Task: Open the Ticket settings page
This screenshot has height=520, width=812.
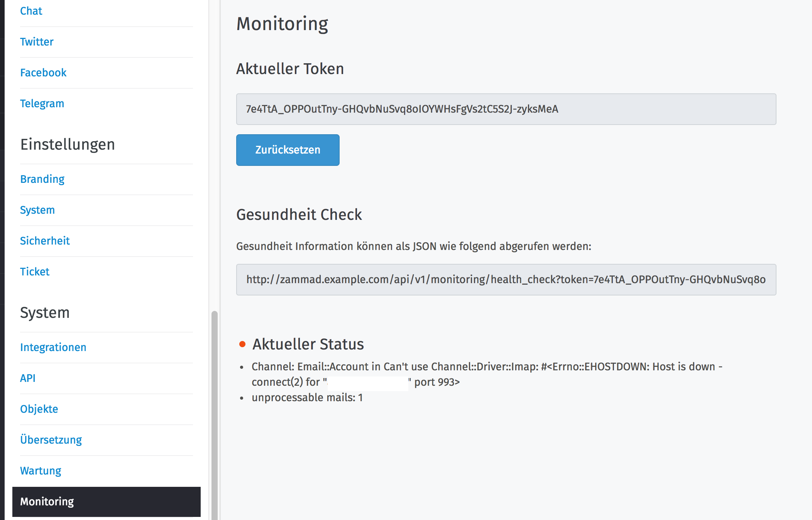Action: point(35,272)
